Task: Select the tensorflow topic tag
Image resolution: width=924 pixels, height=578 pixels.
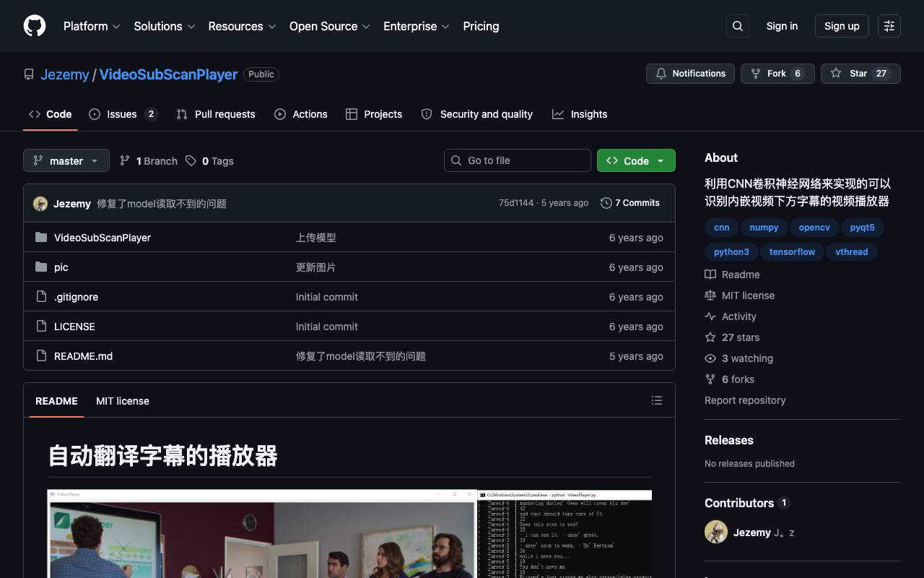Action: coord(792,252)
